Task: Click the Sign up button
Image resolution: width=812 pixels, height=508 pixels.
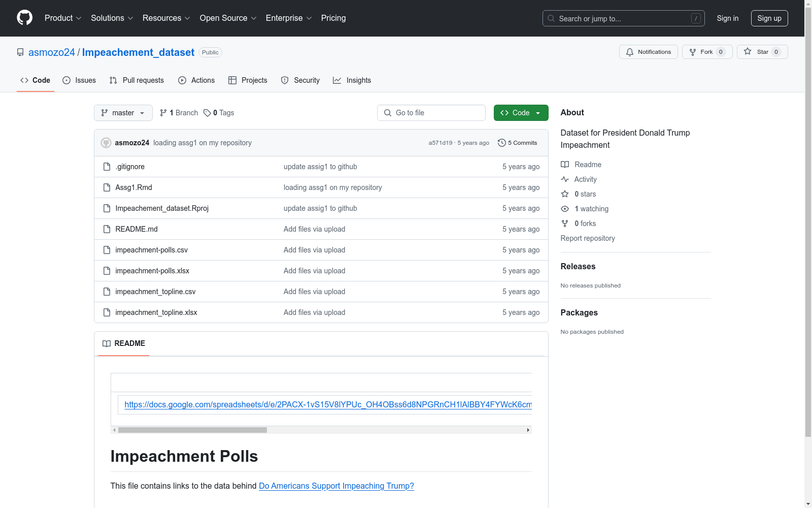Action: 769,18
